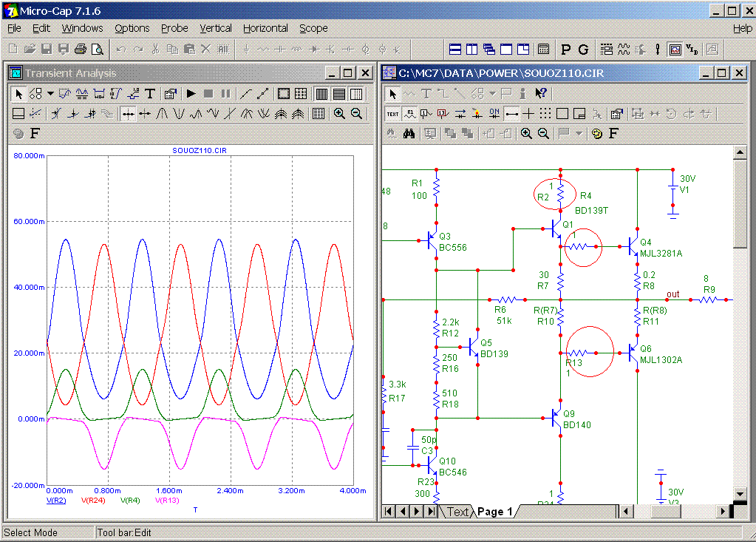Click the binoculars Find icon in schematic toolbar
This screenshot has width=756, height=542.
[409, 134]
